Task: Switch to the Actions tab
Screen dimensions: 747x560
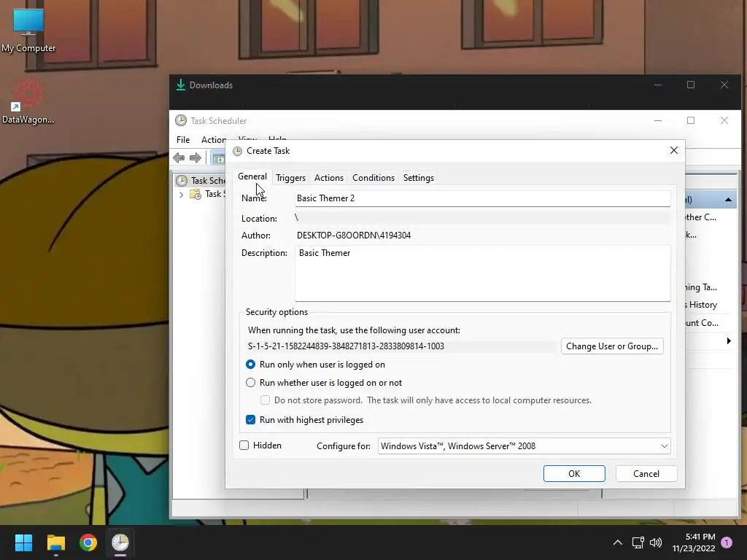Action: coord(329,178)
